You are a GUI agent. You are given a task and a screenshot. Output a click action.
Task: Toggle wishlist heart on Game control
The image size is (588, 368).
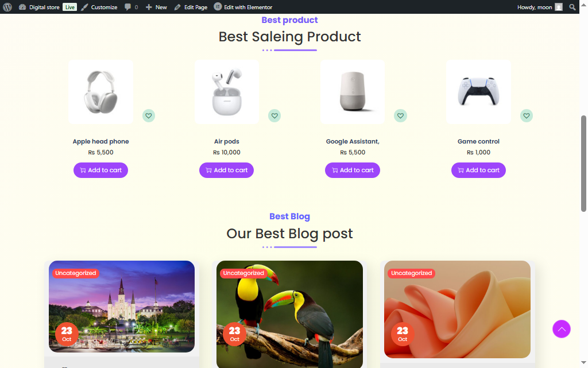[527, 115]
